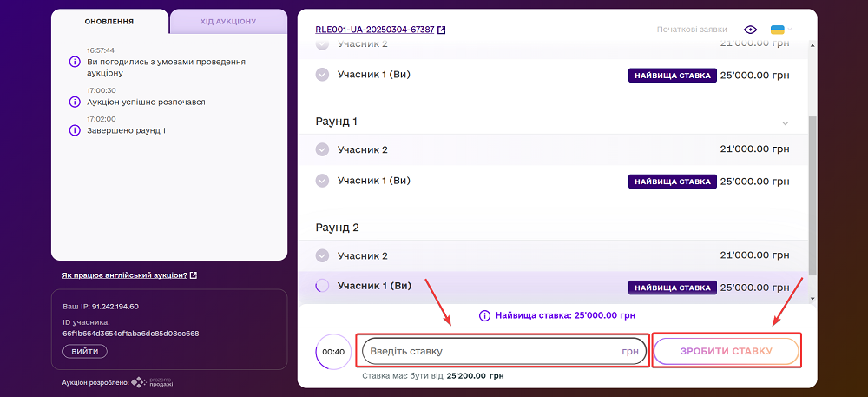868x397 pixels.
Task: Click the Вийти button
Action: (85, 351)
